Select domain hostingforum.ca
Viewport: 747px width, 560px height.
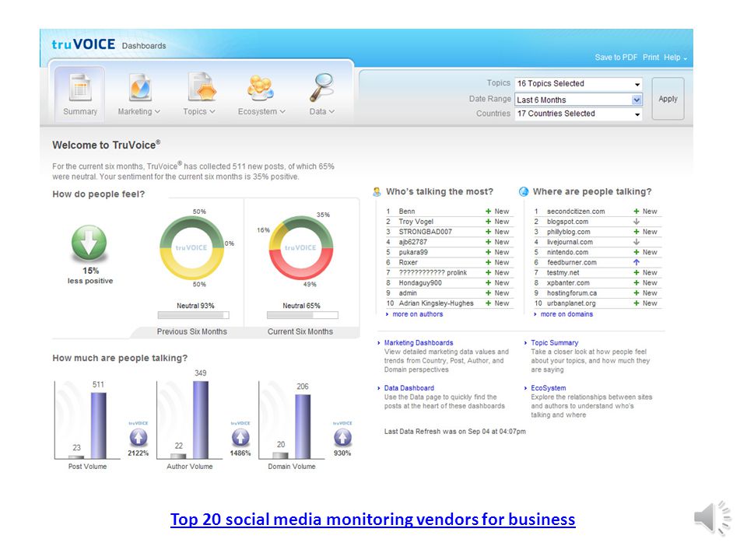click(572, 293)
